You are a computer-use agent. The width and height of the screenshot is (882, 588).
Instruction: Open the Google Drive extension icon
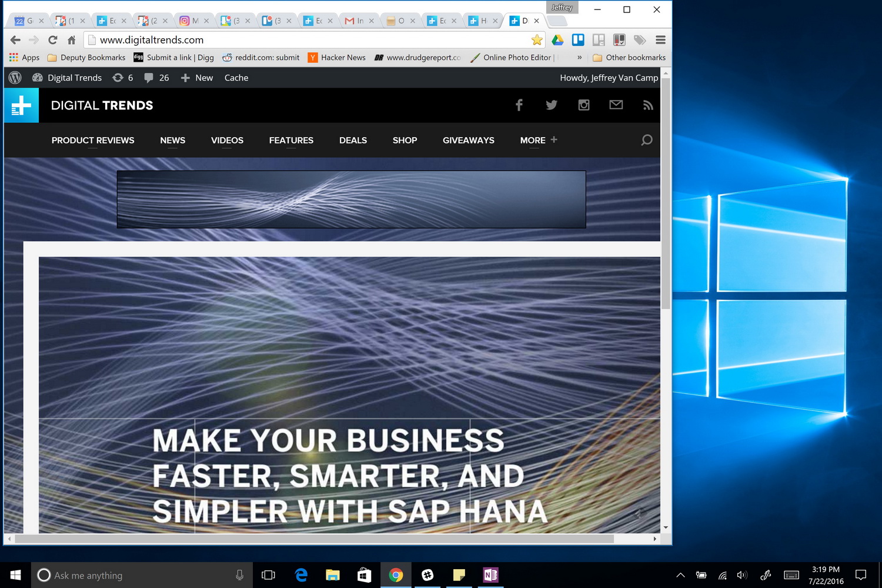pyautogui.click(x=557, y=40)
